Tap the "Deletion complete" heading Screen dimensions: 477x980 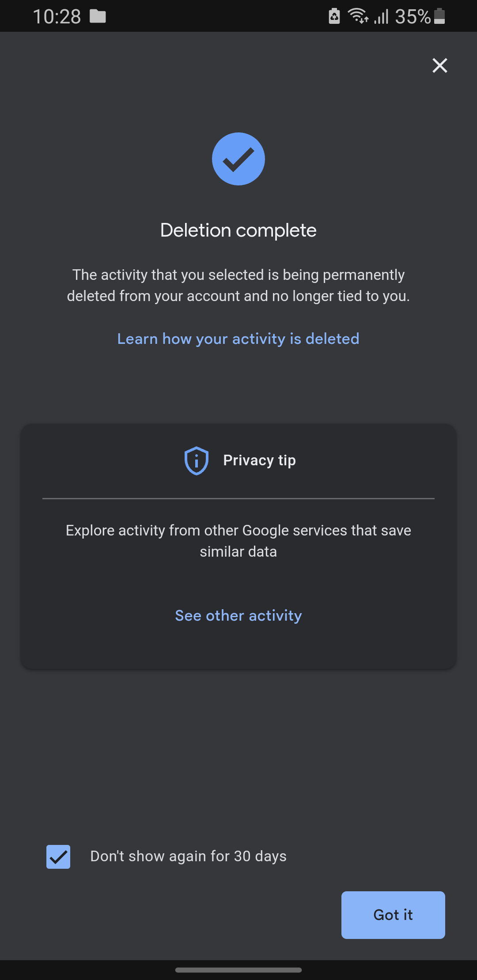point(238,230)
